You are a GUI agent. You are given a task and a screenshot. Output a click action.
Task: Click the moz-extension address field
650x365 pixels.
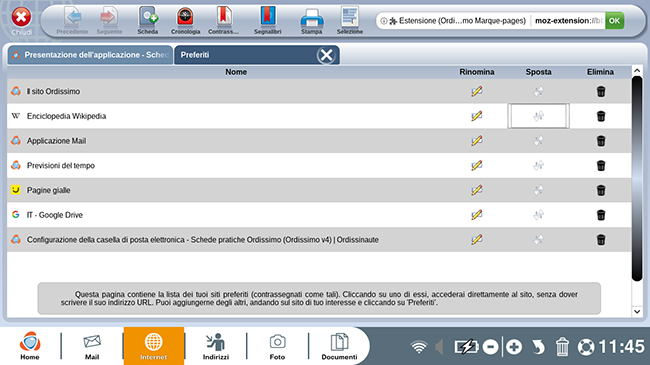point(567,21)
